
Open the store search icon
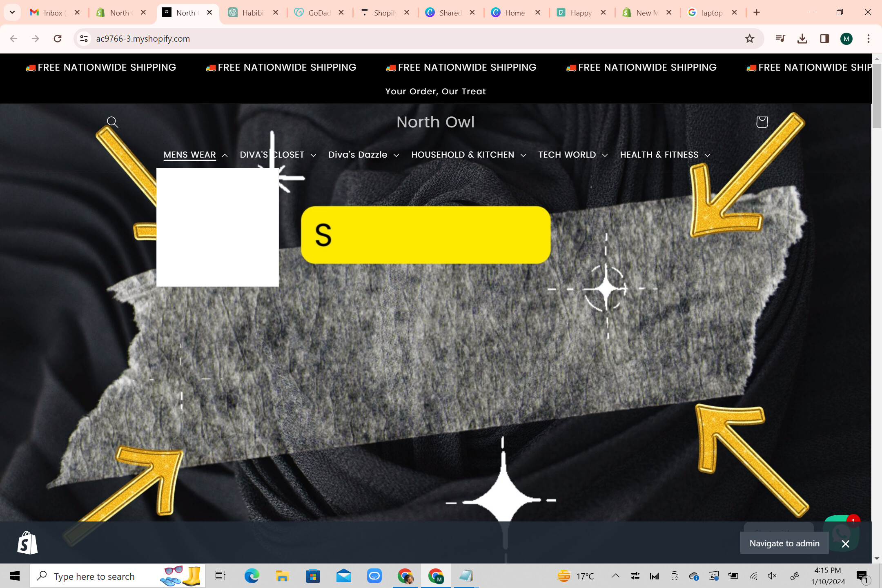[x=112, y=122]
